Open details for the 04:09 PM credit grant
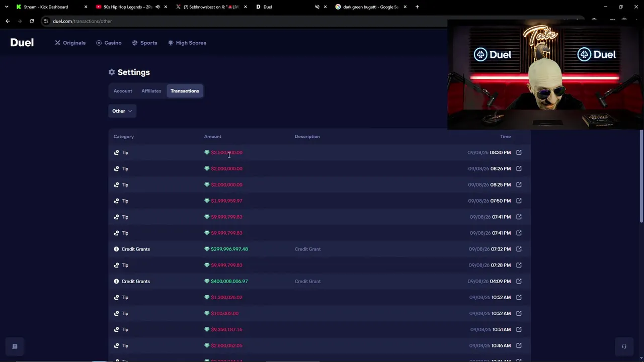This screenshot has width=644, height=362. point(519,281)
